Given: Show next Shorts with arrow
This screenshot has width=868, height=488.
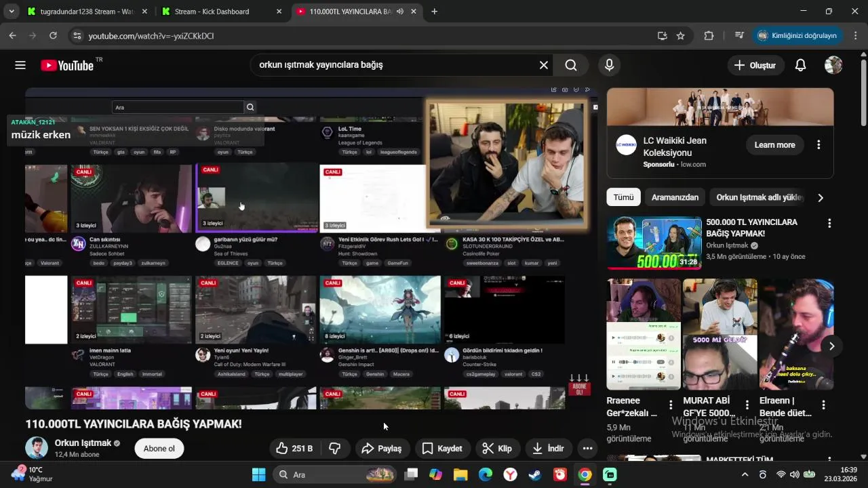Looking at the screenshot, I should pos(831,346).
